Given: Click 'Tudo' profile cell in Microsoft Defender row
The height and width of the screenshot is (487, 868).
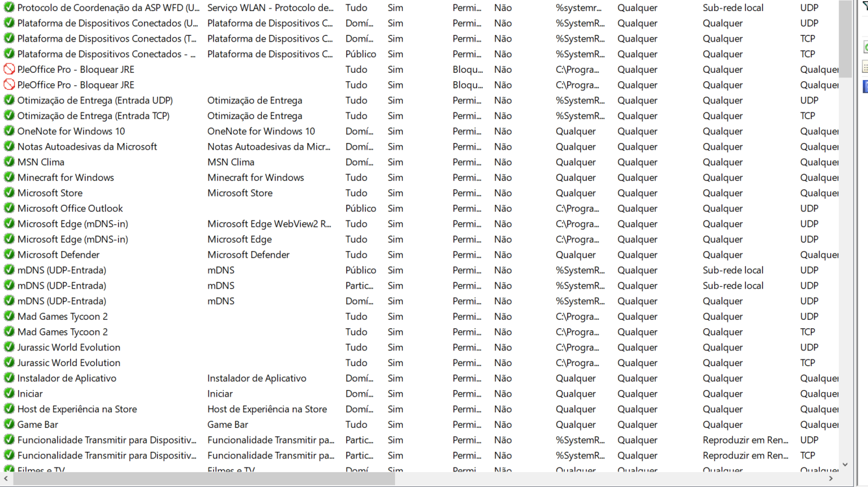Looking at the screenshot, I should tap(356, 255).
